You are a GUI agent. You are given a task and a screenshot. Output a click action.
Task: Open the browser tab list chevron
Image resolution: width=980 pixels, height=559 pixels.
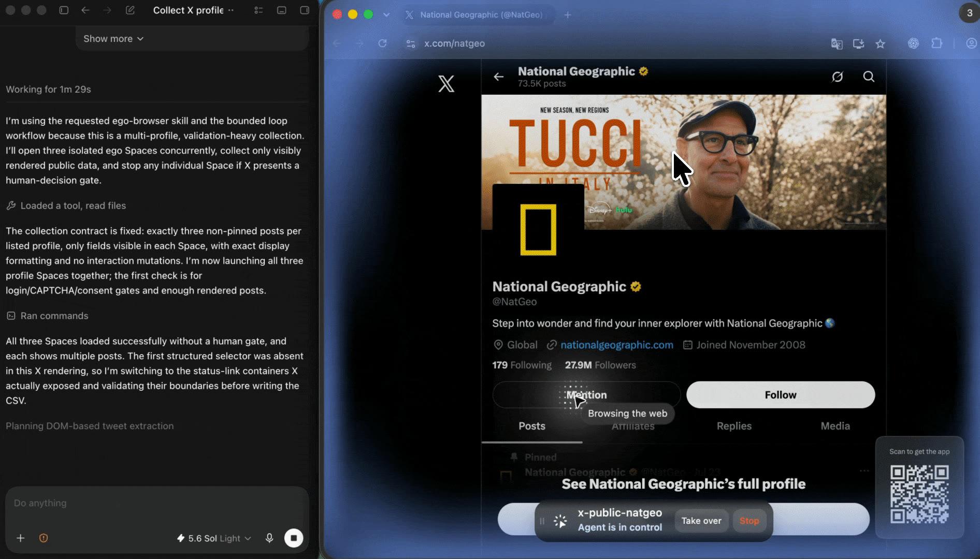(386, 15)
